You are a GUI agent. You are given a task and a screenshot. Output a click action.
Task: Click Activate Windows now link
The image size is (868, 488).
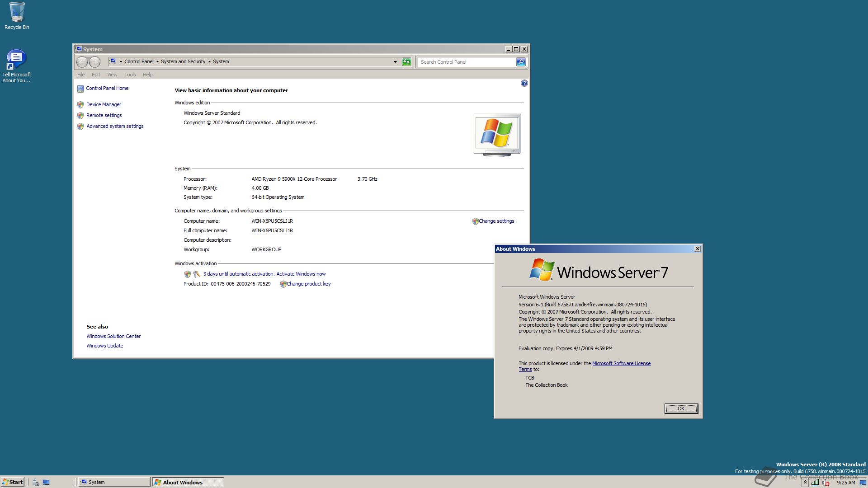[x=301, y=274]
